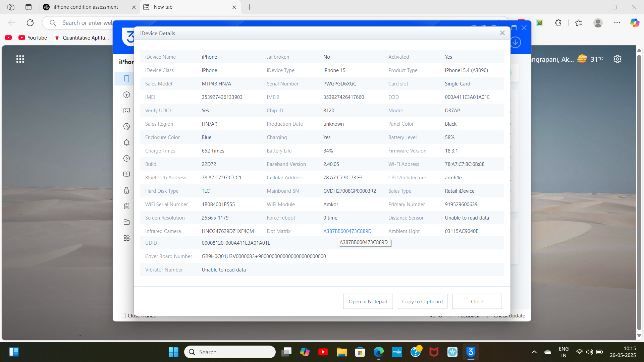Open a new browser tab with plus button

pyautogui.click(x=250, y=7)
